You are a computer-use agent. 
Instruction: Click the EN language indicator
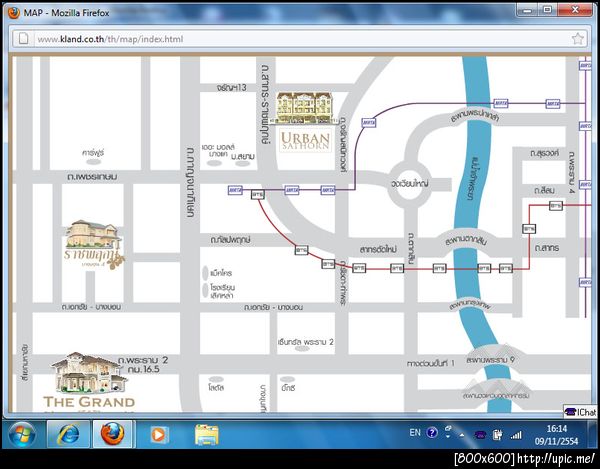click(415, 433)
